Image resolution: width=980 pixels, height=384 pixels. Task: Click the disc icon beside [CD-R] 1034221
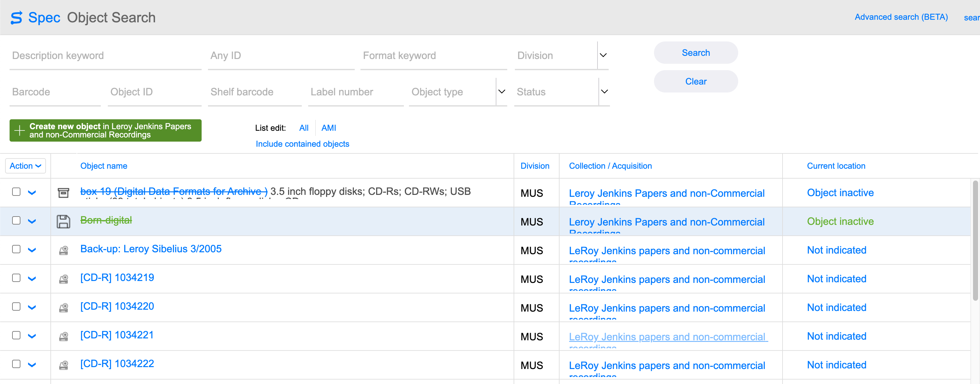[x=63, y=336]
